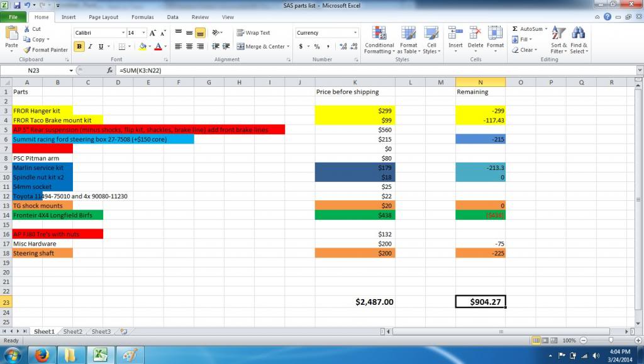
Task: Toggle Italic formatting
Action: 90,47
